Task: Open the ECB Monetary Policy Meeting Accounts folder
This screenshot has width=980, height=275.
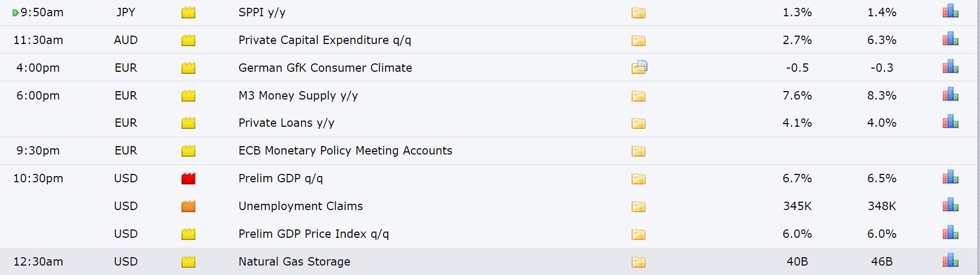Action: [638, 151]
